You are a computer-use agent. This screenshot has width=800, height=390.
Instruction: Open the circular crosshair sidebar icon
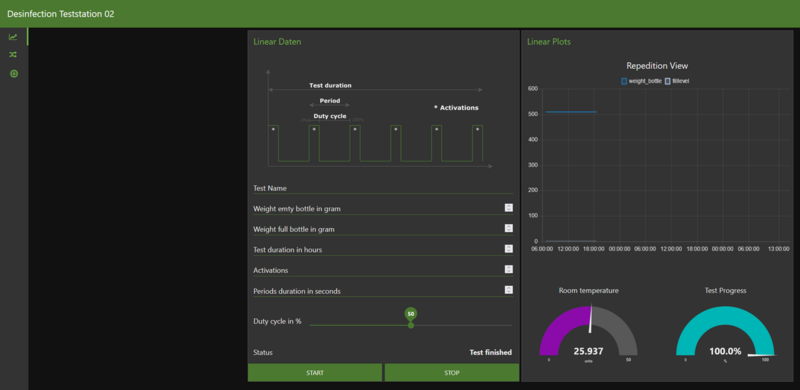coord(14,74)
